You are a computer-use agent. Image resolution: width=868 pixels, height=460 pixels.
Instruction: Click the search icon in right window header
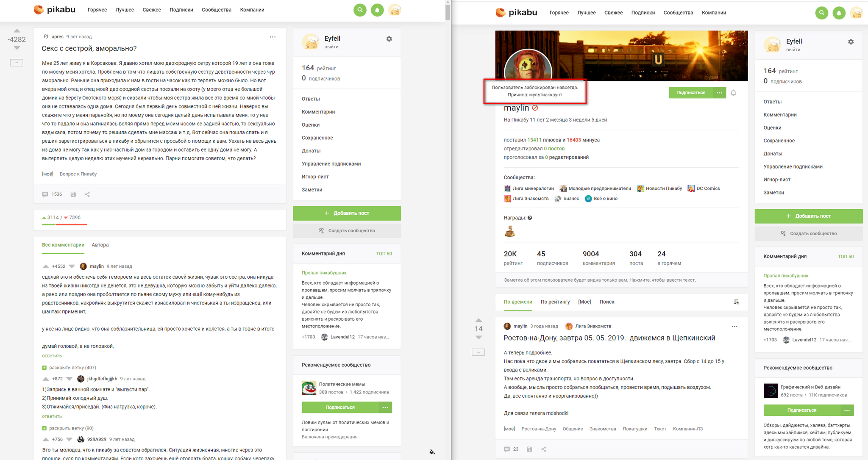(822, 13)
